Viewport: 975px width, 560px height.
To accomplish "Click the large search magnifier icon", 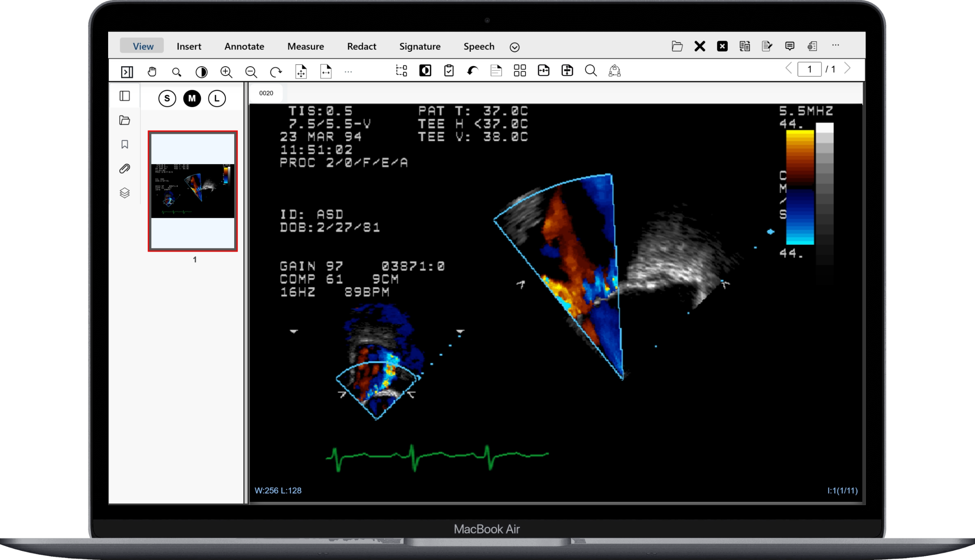I will click(591, 70).
